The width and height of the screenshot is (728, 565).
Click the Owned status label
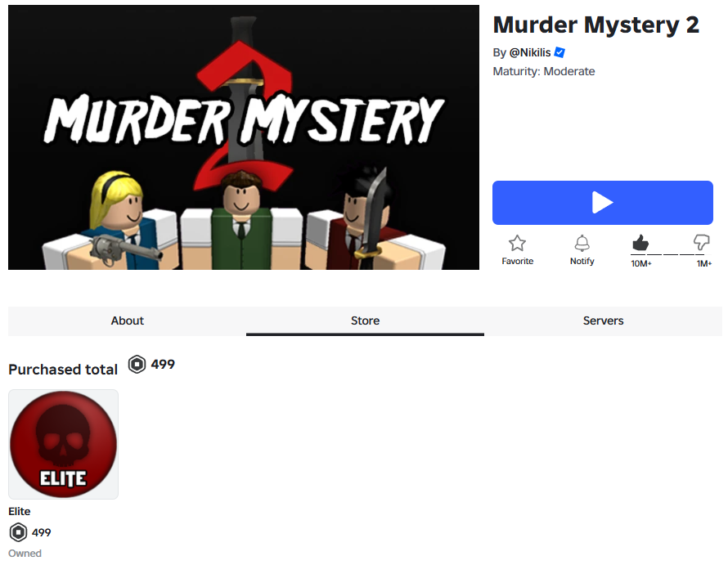(x=25, y=554)
